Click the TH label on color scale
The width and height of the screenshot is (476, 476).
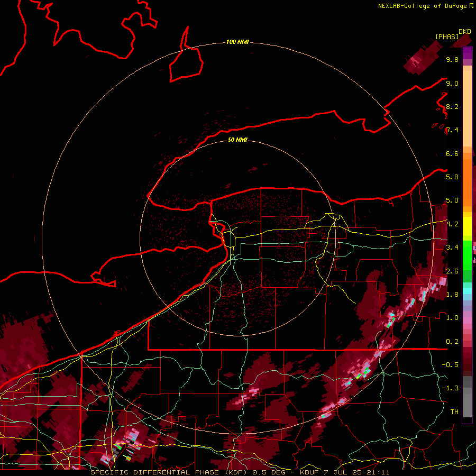[x=454, y=411]
